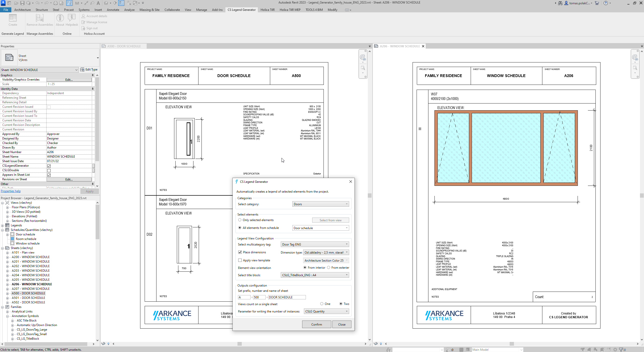644x352 pixels.
Task: Select the From exterior orientation option
Action: point(329,268)
